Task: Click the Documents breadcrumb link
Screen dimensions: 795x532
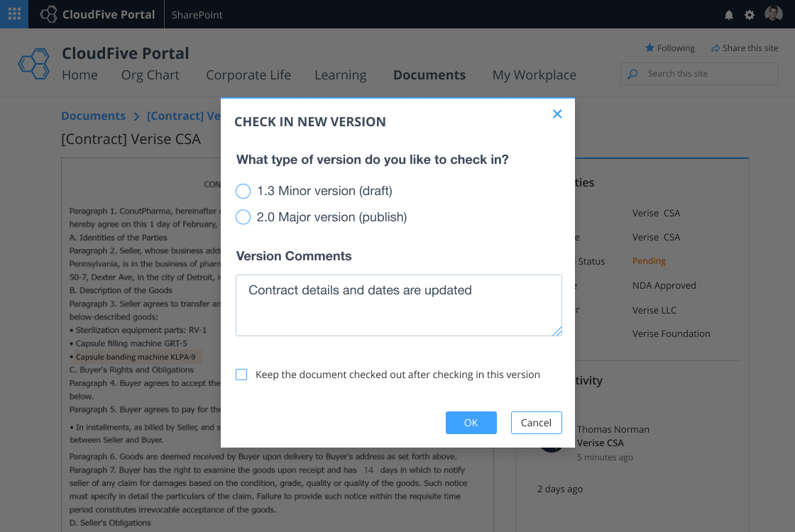Action: 93,116
